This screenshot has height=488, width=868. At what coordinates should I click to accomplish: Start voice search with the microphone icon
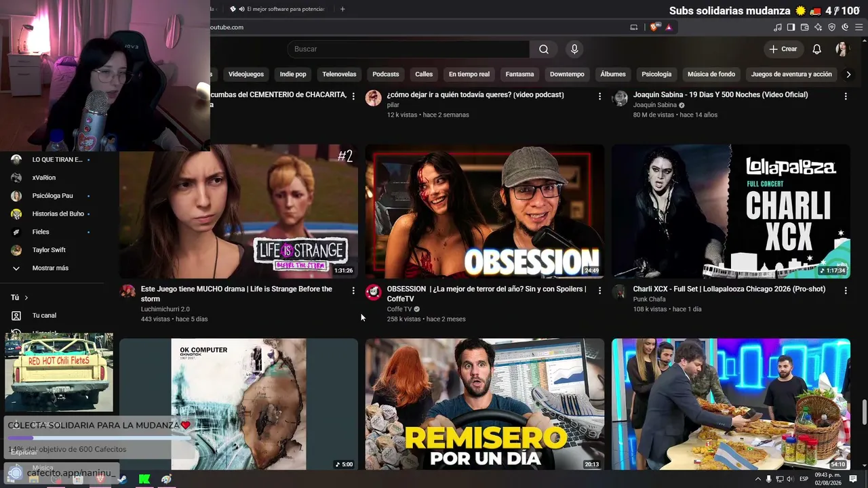click(574, 49)
